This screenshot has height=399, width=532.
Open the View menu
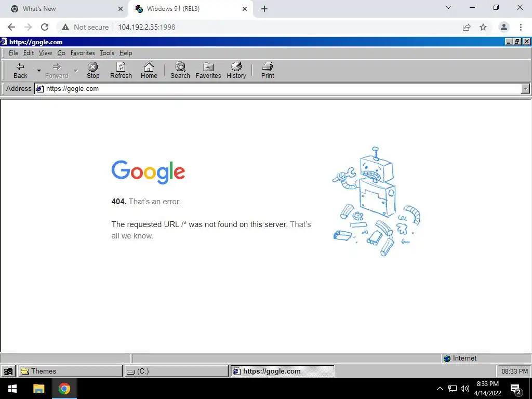46,53
